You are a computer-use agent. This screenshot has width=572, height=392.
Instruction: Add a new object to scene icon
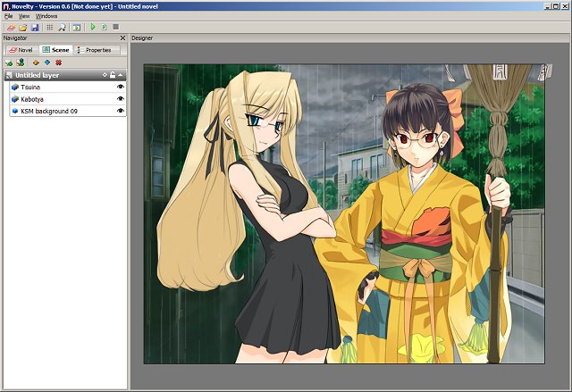[9, 63]
